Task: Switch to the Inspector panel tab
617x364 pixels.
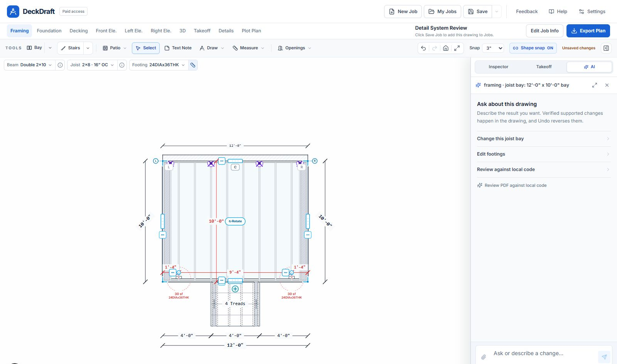Action: click(498, 67)
